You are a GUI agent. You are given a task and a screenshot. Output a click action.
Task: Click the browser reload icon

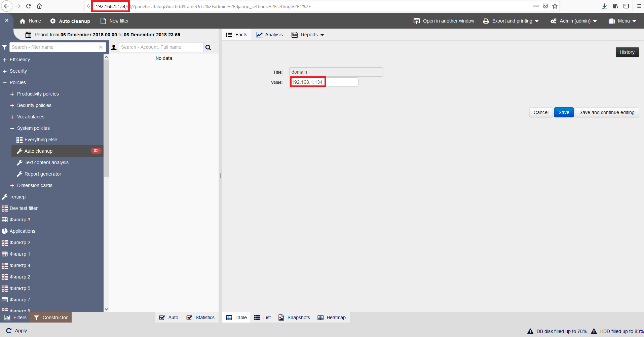point(29,6)
